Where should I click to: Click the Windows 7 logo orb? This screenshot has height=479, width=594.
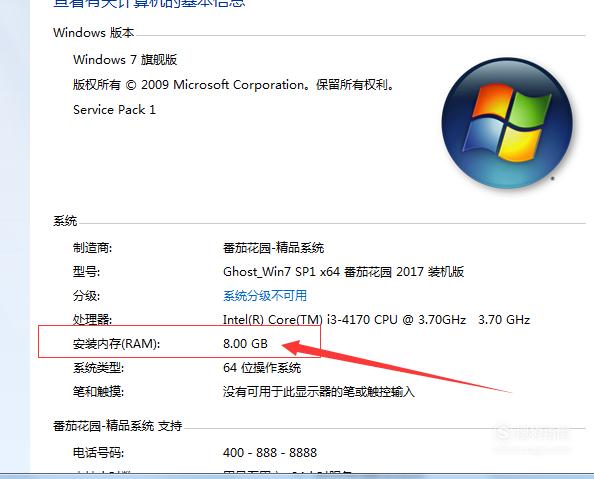[x=507, y=123]
